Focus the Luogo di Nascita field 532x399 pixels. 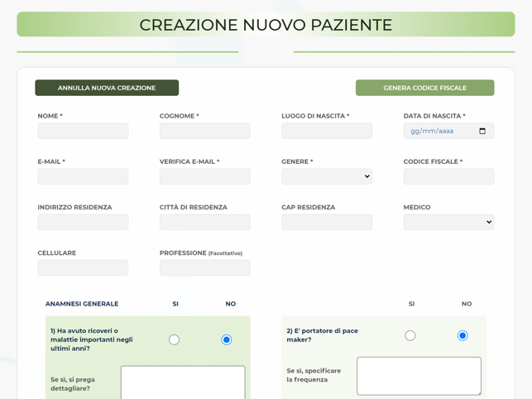(x=327, y=131)
